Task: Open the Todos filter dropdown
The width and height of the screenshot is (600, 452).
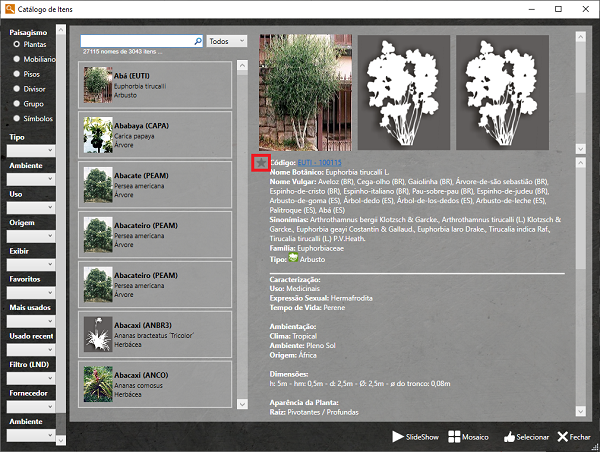Action: (x=227, y=41)
